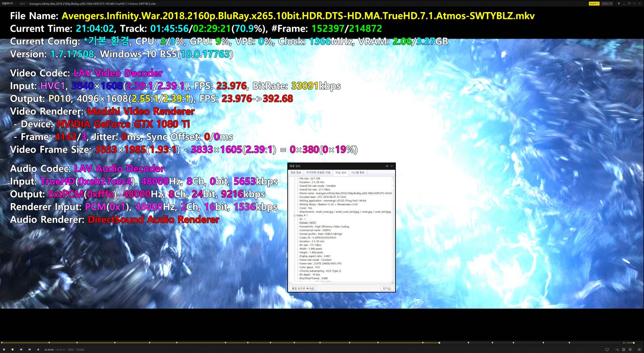Screen dimensions: 644x353
Task: Click the LAV Video Decoder text
Action: (118, 73)
